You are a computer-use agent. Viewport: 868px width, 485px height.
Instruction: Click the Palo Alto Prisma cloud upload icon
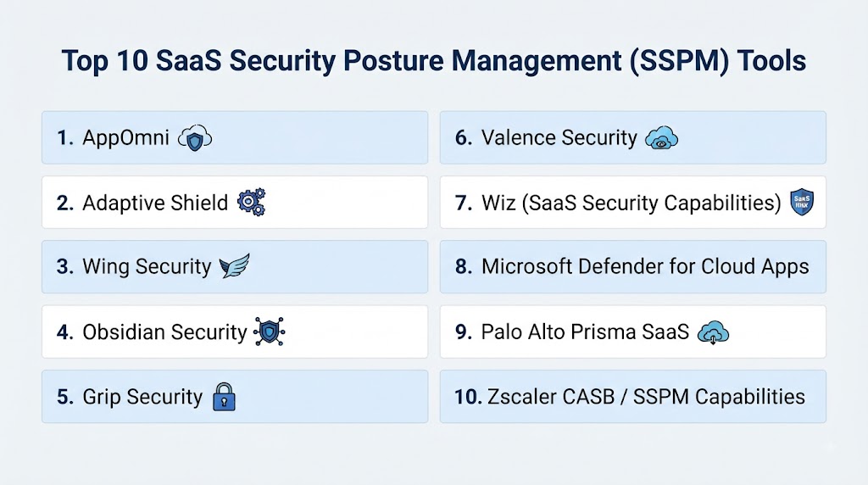coord(713,332)
